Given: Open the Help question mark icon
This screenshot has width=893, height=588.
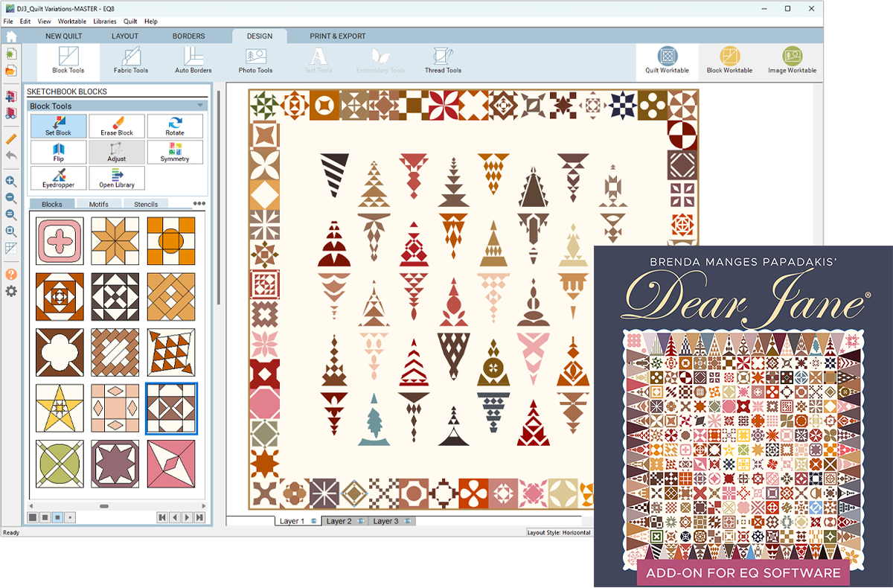Looking at the screenshot, I should pyautogui.click(x=11, y=275).
